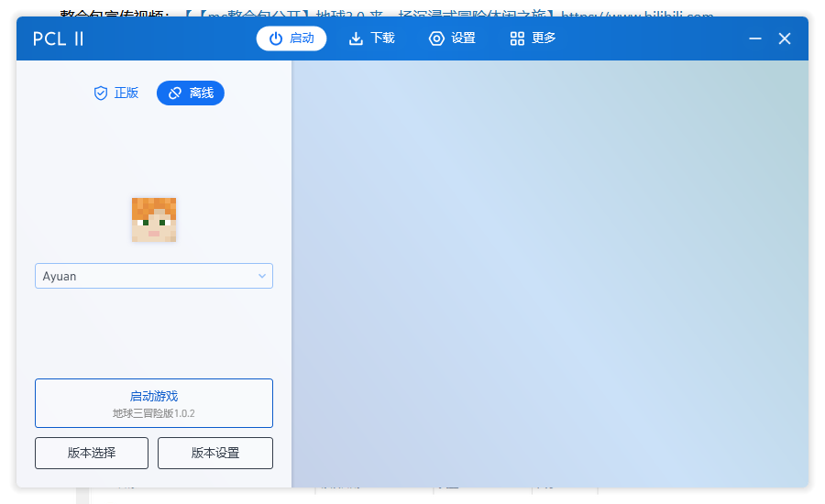Go to the 设置 tab
Screen dimensions: 825x504
point(452,38)
